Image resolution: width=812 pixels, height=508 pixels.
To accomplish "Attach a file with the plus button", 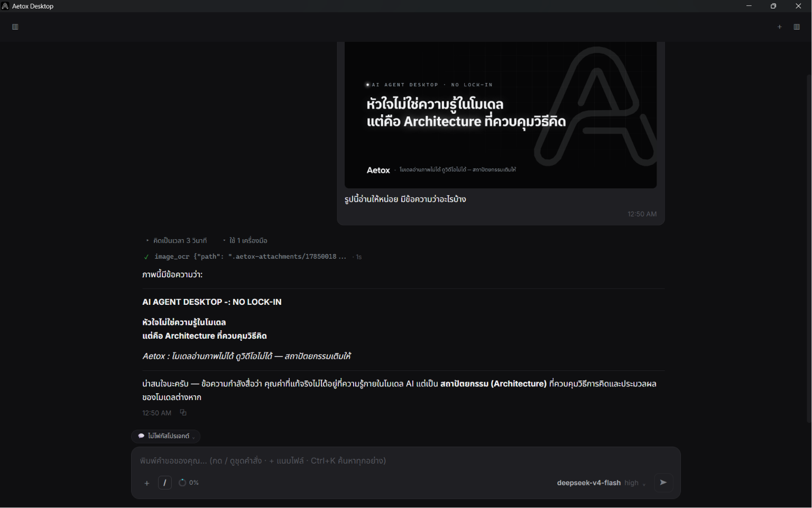I will click(147, 483).
